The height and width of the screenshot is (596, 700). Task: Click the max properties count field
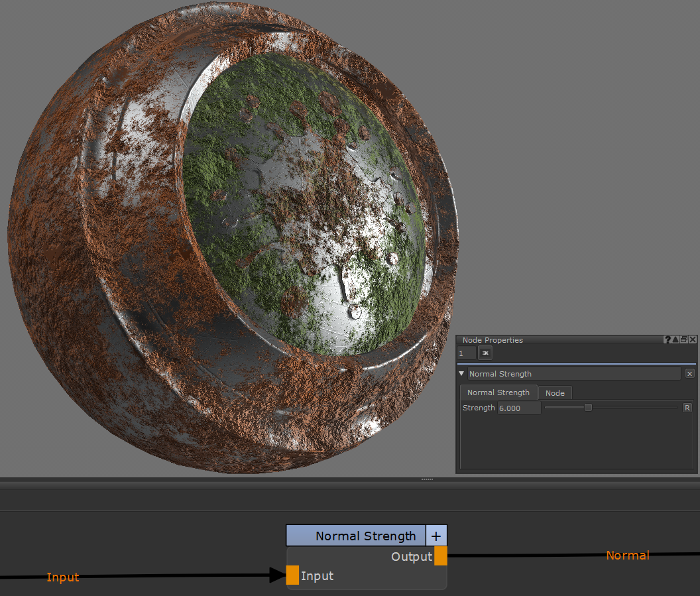(467, 353)
